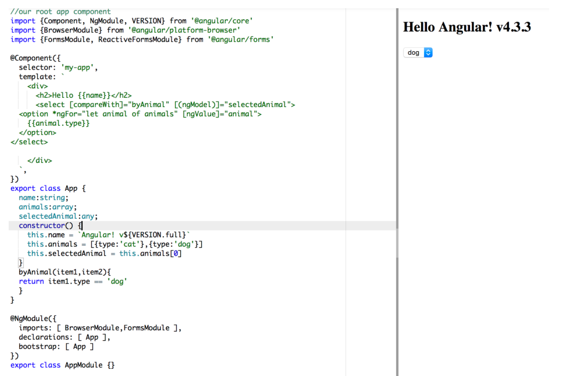
Task: Click the this.selectedAnimal assignment line
Action: coord(104,253)
